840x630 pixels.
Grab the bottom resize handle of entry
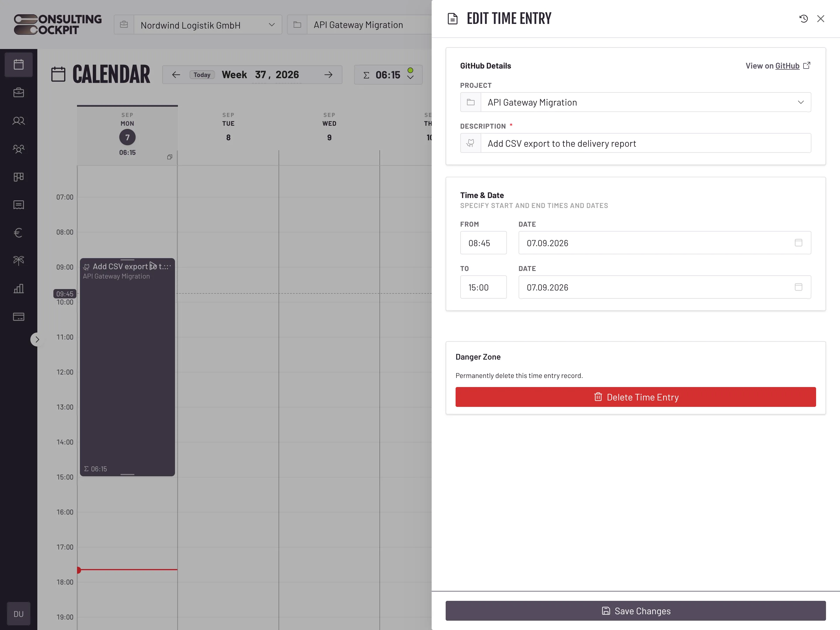(x=127, y=474)
